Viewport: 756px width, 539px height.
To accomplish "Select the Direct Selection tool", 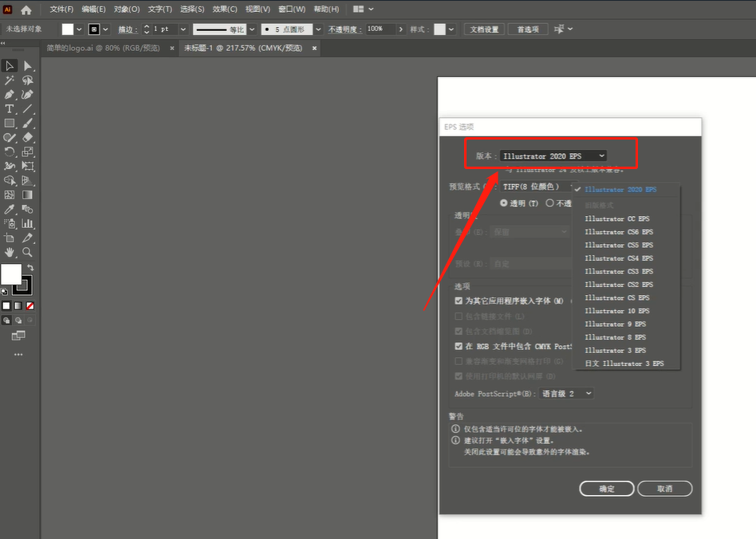I will tap(27, 65).
